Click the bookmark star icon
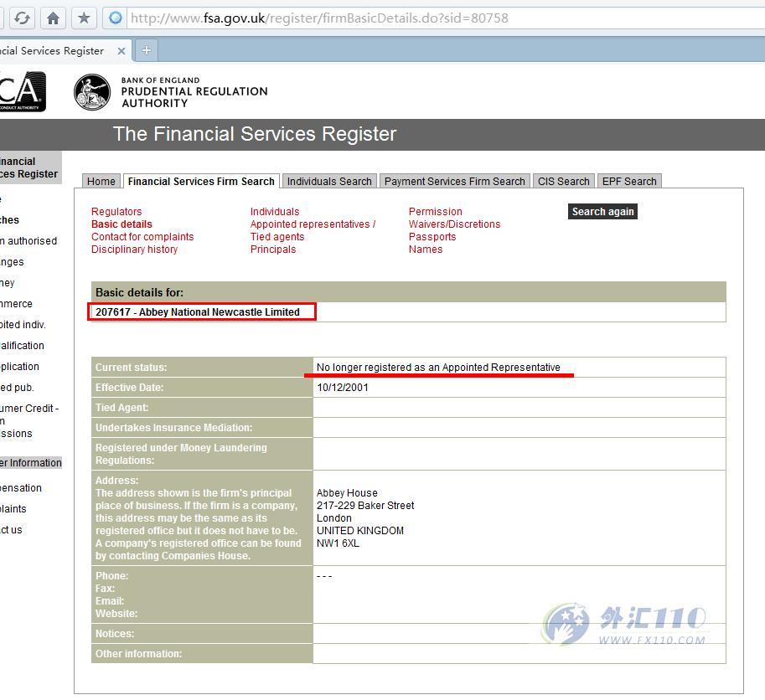The image size is (765, 700). tap(84, 18)
